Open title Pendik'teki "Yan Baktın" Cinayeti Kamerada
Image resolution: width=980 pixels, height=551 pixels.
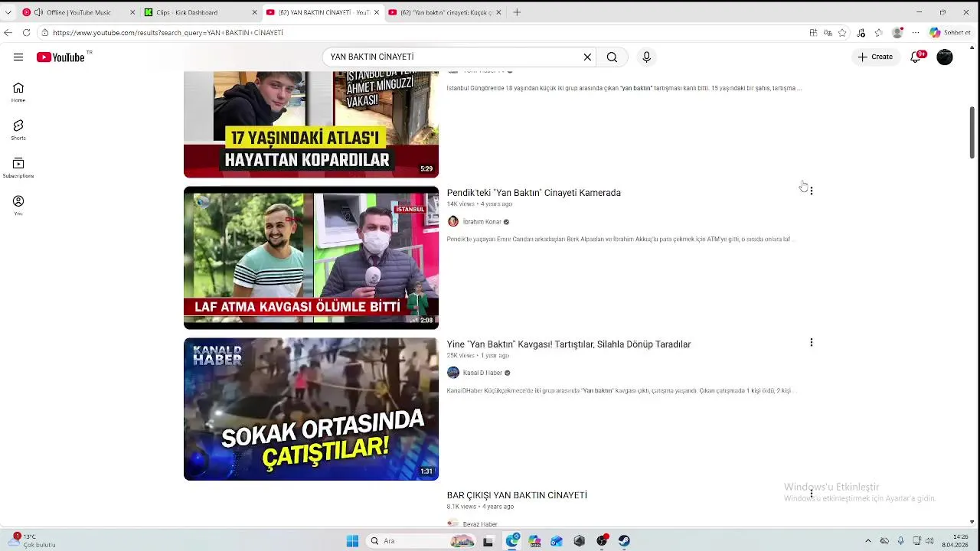(x=534, y=193)
